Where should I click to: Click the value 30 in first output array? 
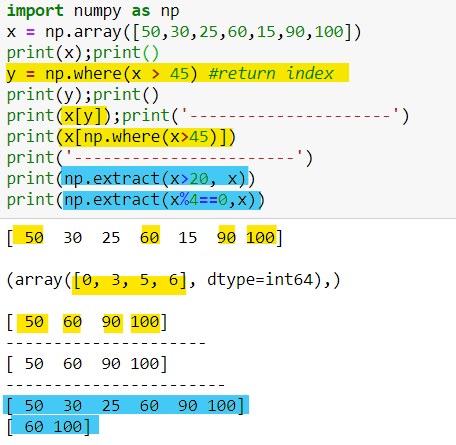click(73, 238)
